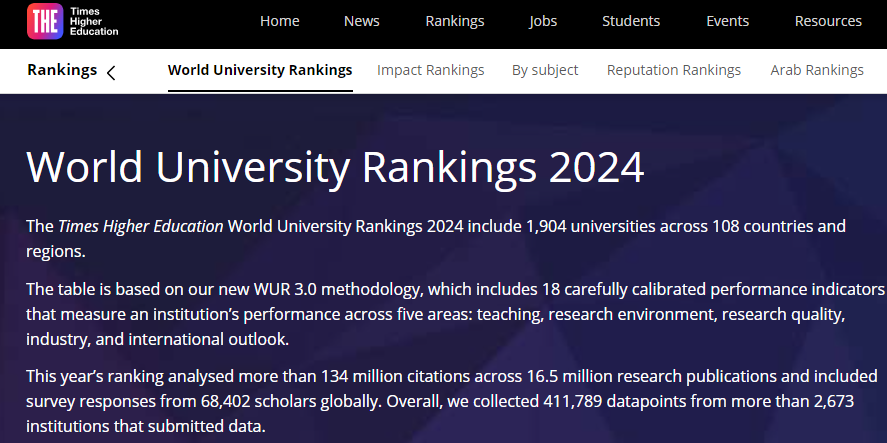Collapse the Rankings submenu with the chevron
The image size is (887, 443).
pos(111,72)
